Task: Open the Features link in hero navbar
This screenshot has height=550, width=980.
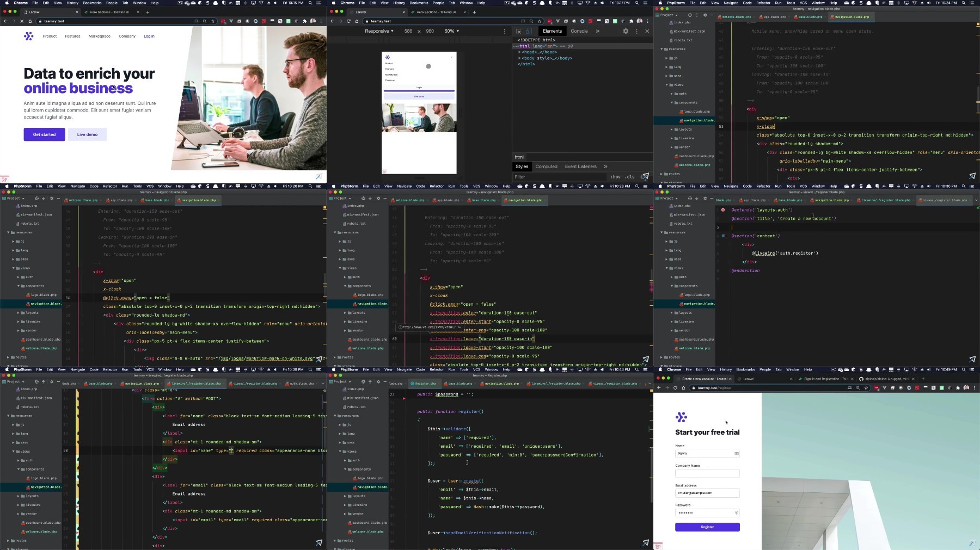Action: pos(72,36)
